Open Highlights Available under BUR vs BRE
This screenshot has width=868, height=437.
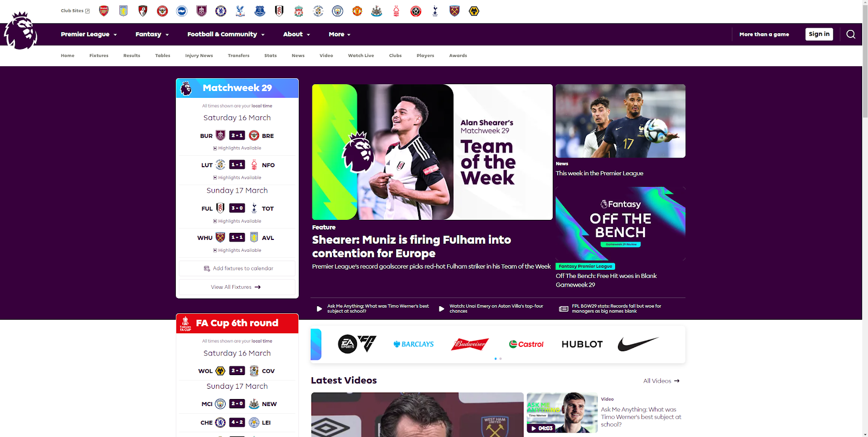[238, 148]
